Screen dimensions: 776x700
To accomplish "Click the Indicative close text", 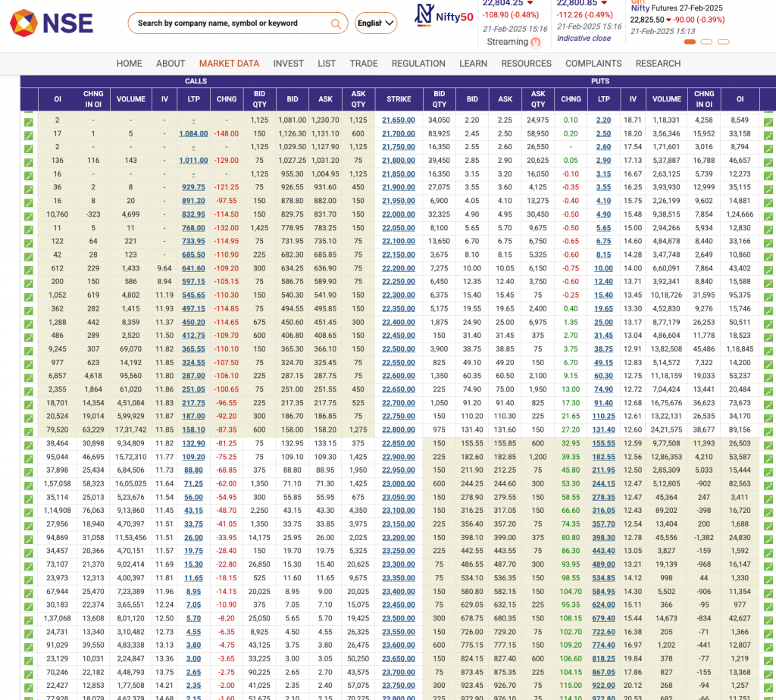I will tap(584, 38).
